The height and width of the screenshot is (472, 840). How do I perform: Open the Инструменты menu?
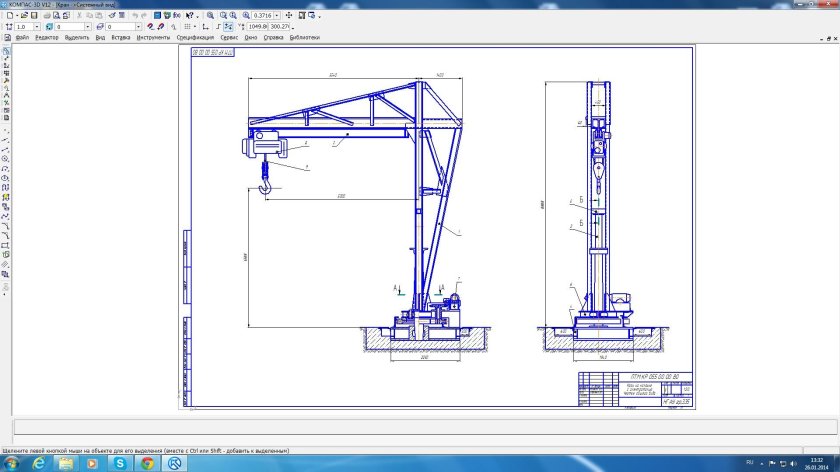(153, 37)
